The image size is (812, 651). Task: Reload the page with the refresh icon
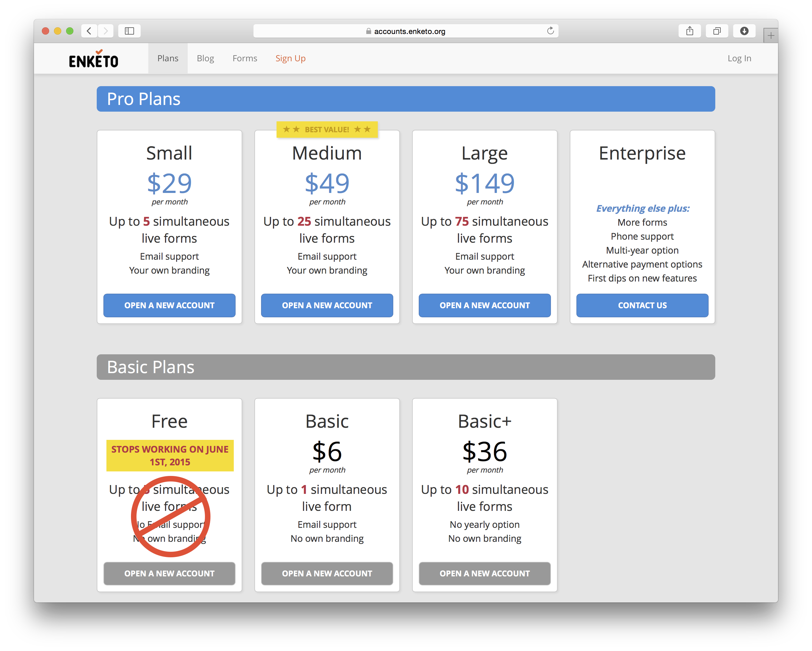(550, 31)
